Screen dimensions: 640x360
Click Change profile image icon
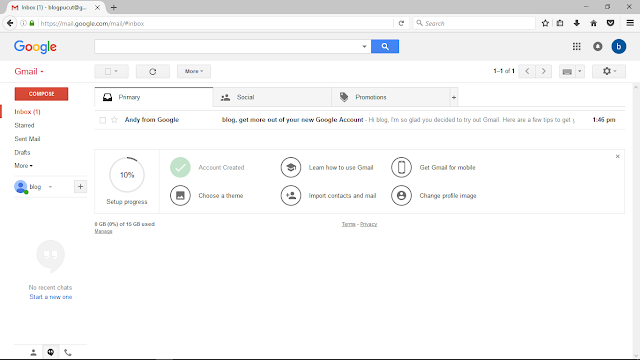coord(401,196)
